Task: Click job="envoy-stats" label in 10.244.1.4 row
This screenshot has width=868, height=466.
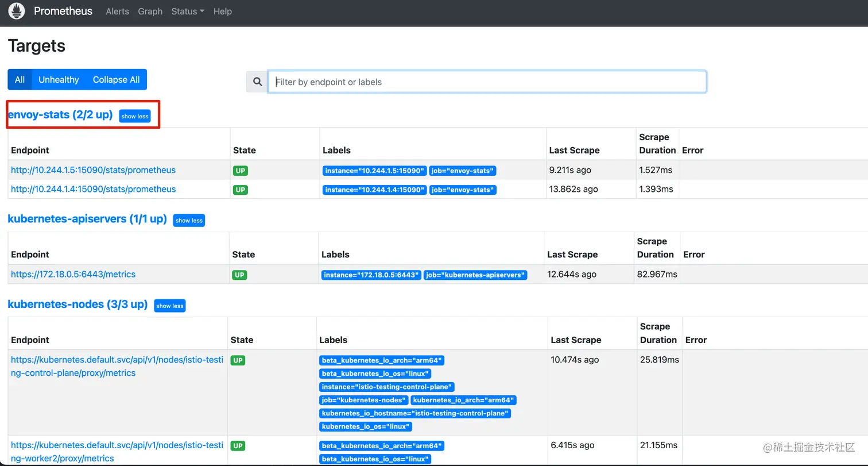Action: coord(463,190)
